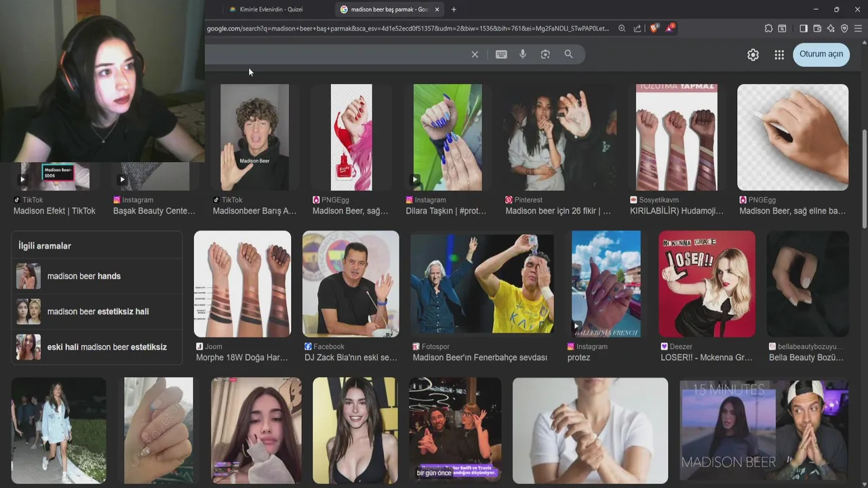
Task: Close the madison beer baş parmak tab
Action: pyautogui.click(x=437, y=9)
